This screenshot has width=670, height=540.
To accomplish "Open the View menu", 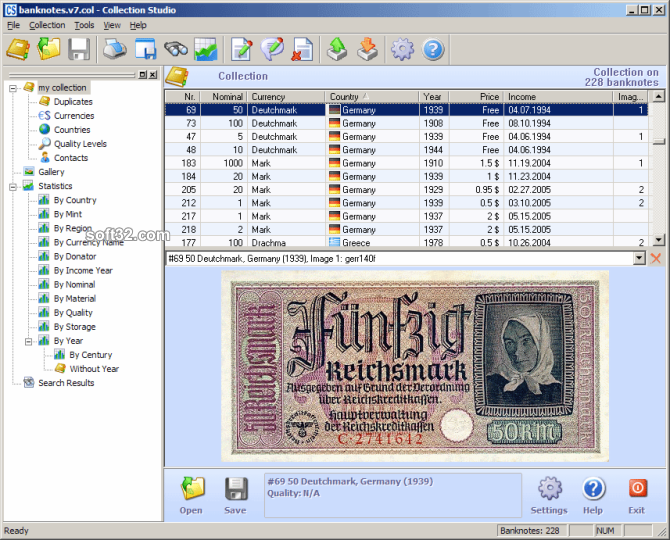I will tap(112, 25).
